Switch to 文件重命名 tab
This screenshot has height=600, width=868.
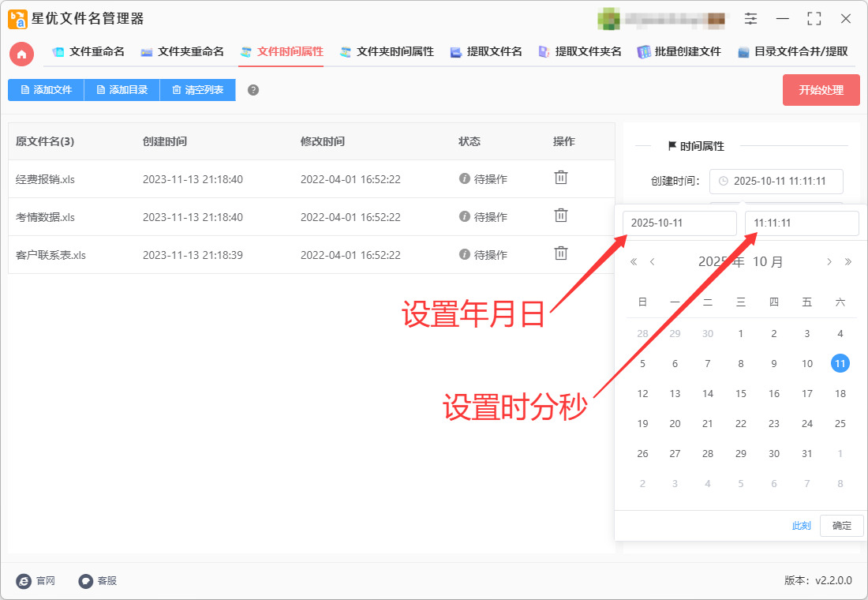click(88, 52)
